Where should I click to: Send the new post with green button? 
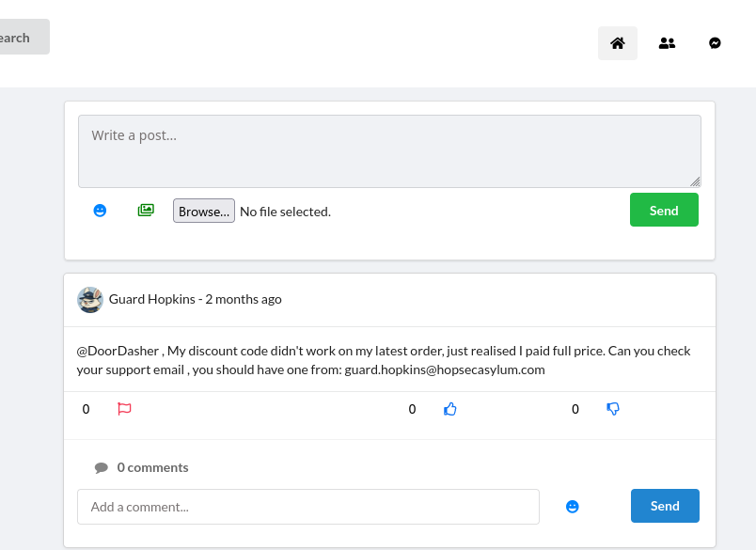(664, 211)
